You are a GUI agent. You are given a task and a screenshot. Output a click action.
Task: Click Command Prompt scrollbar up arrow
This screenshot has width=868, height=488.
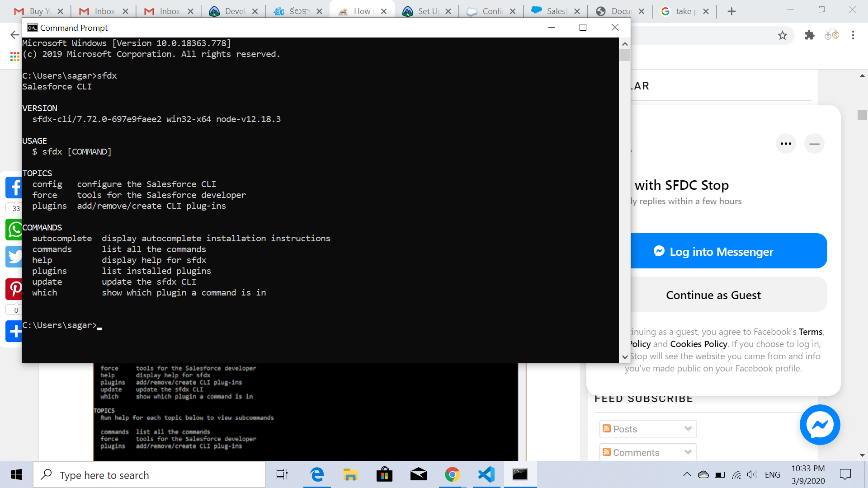pyautogui.click(x=625, y=44)
